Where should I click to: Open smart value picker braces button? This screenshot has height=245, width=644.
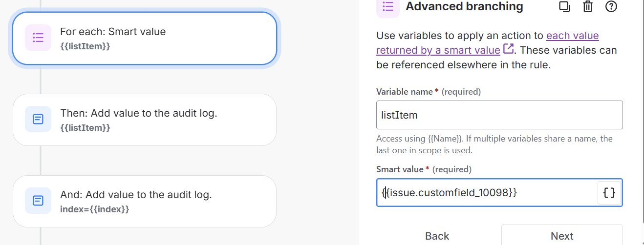coord(609,193)
